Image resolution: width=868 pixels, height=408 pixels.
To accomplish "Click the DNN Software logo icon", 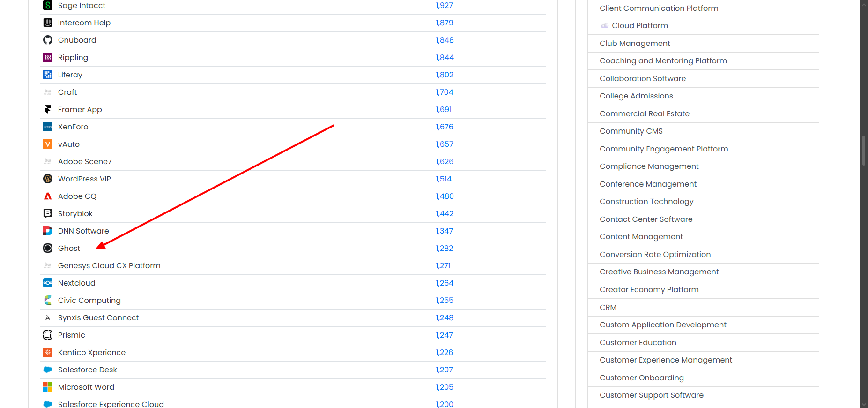I will click(48, 231).
